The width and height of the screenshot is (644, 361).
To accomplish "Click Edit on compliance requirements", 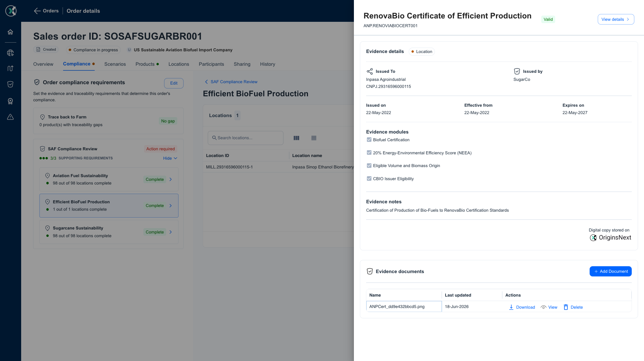I will [x=174, y=83].
